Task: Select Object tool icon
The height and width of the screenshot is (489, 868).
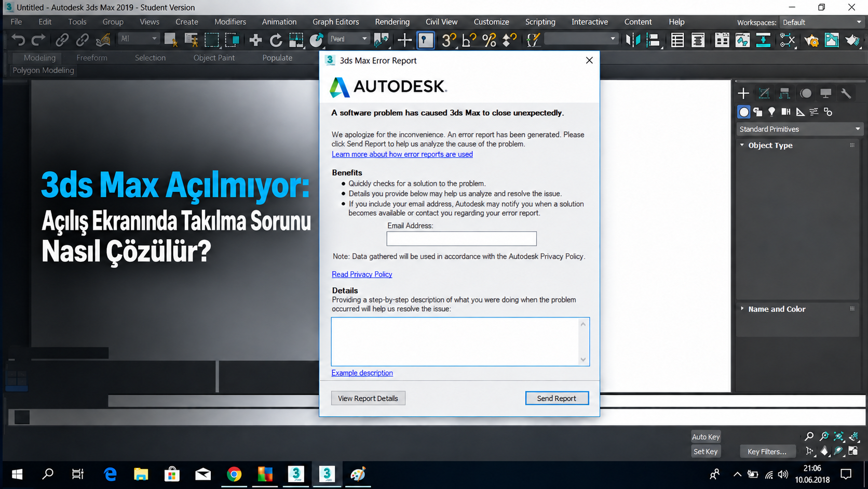Action: 170,40
